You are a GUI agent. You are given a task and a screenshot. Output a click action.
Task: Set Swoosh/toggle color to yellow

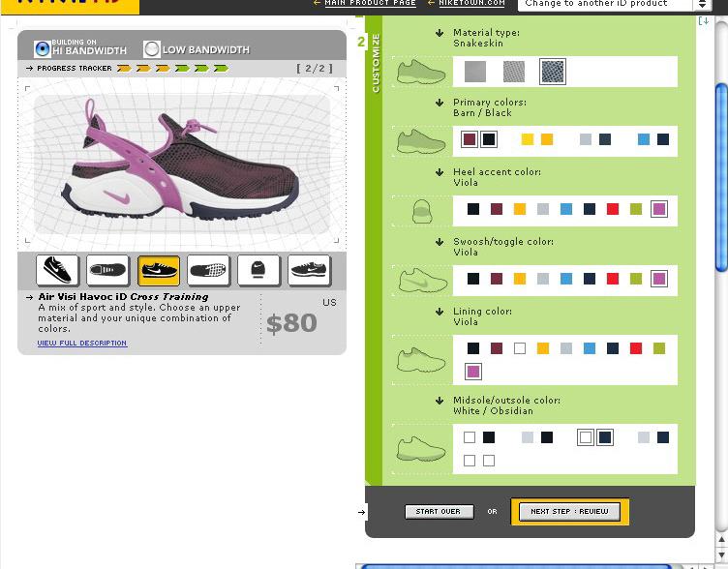(520, 279)
